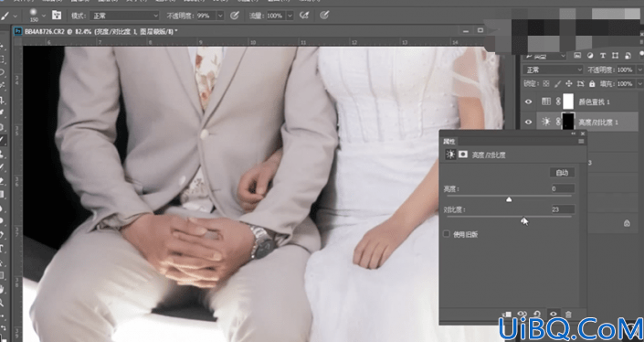
Task: Expand the brush size picker arrow
Action: [44, 16]
